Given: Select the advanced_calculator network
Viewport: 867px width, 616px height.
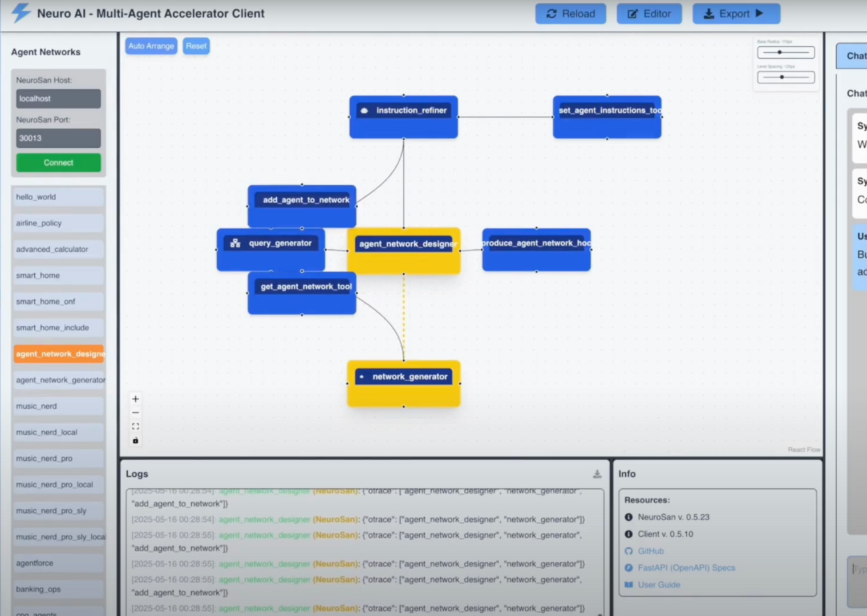Looking at the screenshot, I should [x=58, y=249].
